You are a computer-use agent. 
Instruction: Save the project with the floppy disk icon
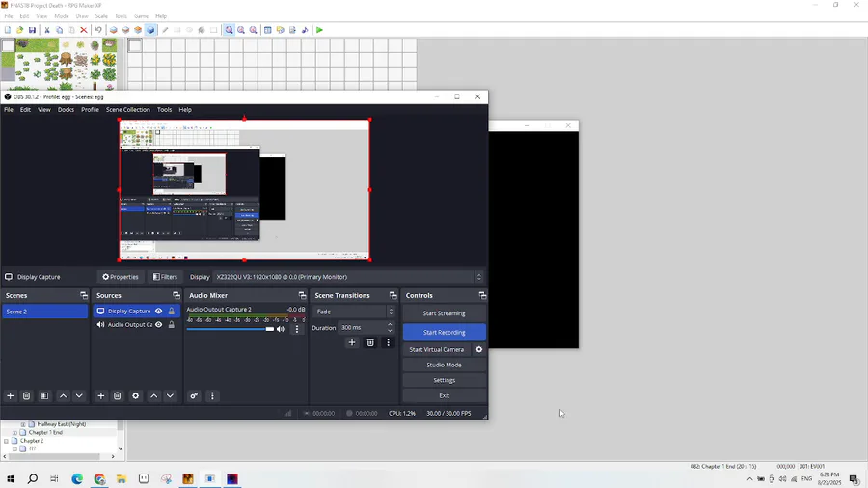[x=32, y=30]
